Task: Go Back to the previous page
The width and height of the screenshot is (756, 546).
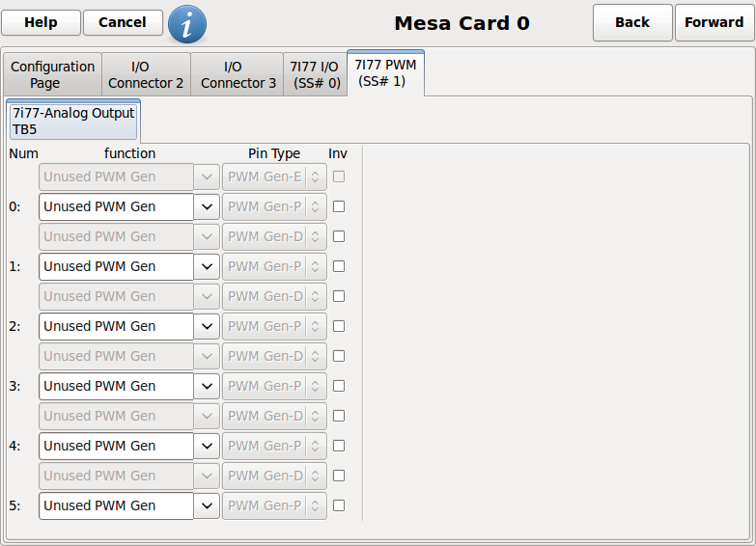Action: point(632,22)
